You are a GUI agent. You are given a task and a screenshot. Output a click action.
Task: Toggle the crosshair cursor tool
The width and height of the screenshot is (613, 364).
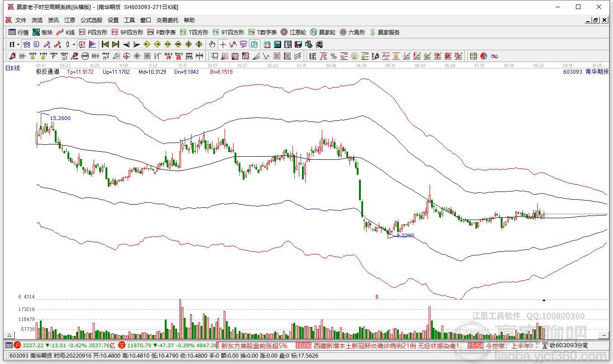coord(223,44)
